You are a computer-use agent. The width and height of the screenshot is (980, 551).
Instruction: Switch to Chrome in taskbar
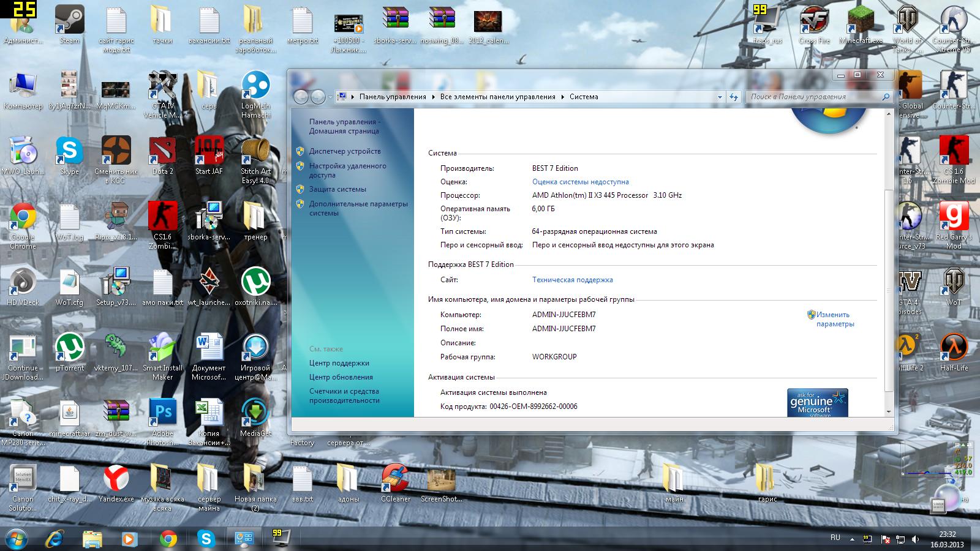[168, 538]
